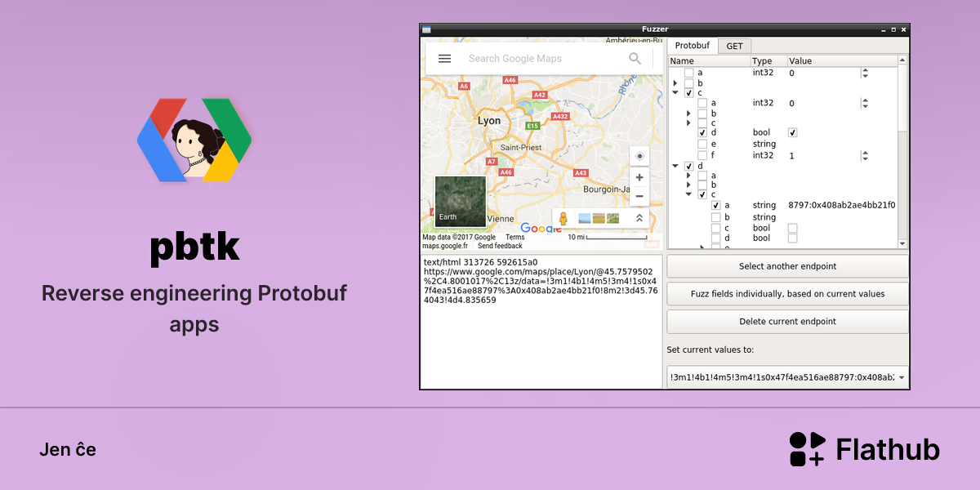This screenshot has height=490, width=980.
Task: Switch to the Protobuf tab
Action: point(693,46)
